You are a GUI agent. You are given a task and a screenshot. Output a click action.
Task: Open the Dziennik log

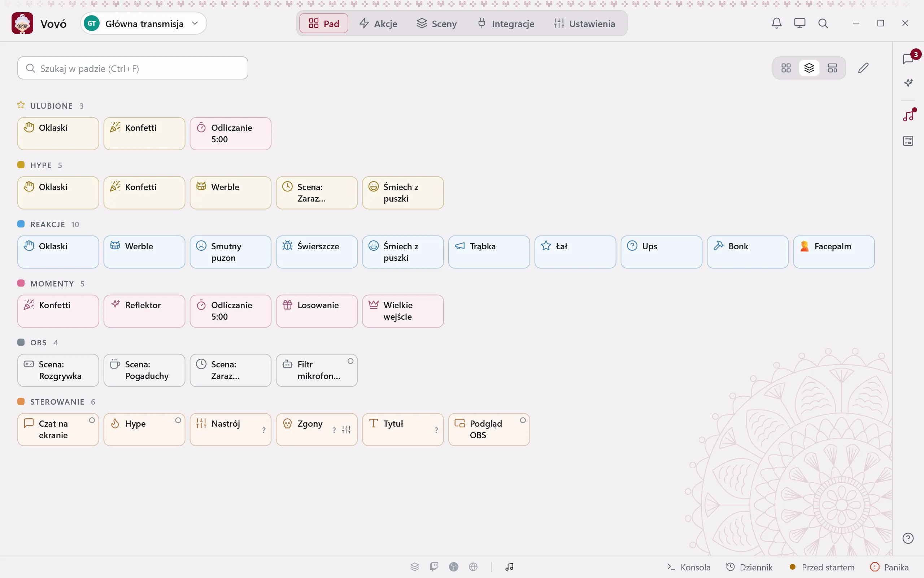(x=749, y=567)
